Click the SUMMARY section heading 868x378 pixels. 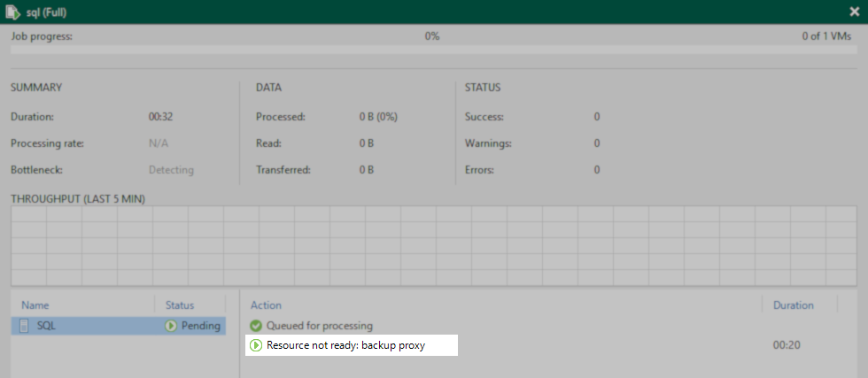36,88
